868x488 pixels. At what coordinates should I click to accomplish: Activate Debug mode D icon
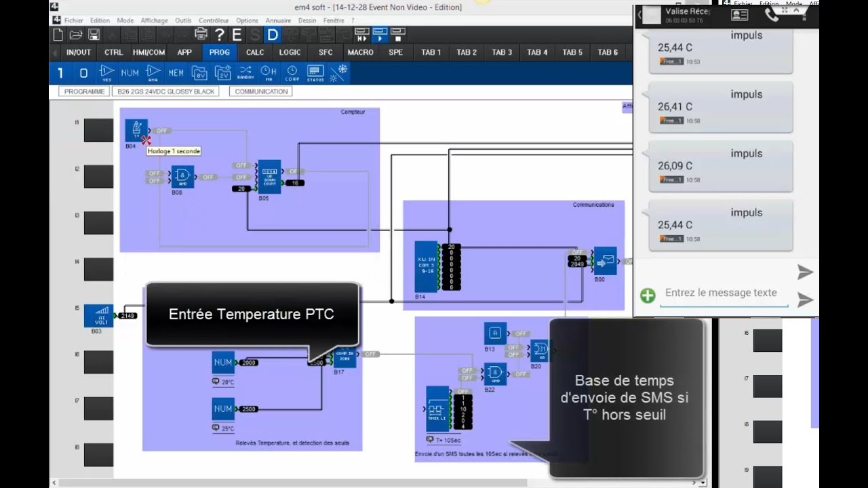coord(273,35)
